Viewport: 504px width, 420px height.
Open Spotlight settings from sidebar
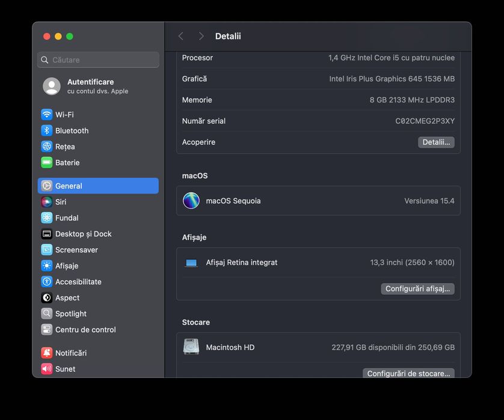(x=98, y=314)
